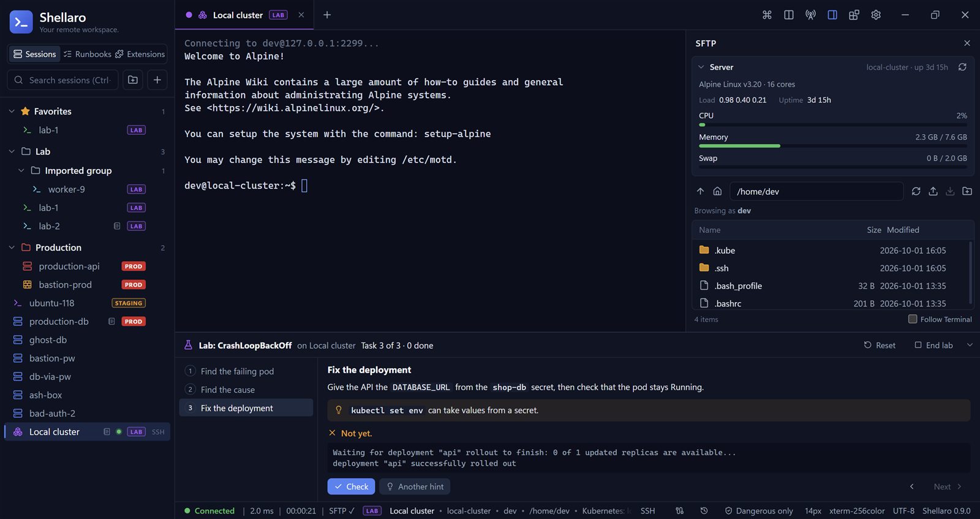
Task: Click Reset in the lab bar
Action: pyautogui.click(x=880, y=345)
